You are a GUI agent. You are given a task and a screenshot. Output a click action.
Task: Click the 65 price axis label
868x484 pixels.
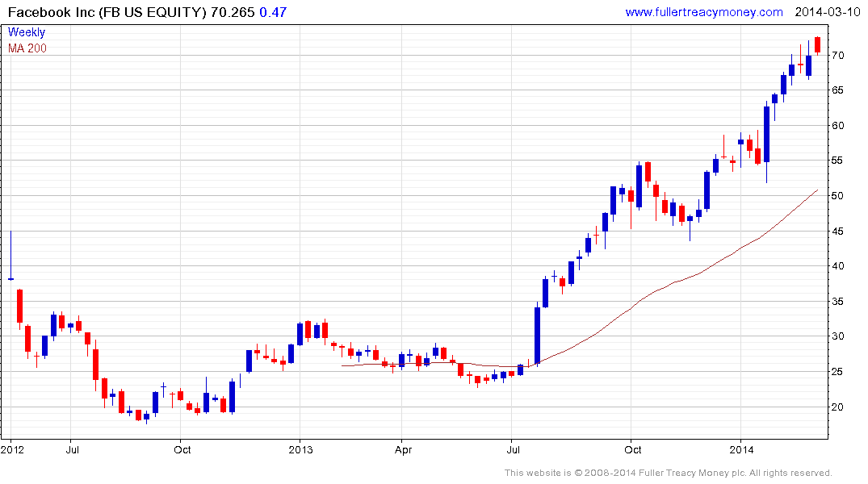pos(837,90)
